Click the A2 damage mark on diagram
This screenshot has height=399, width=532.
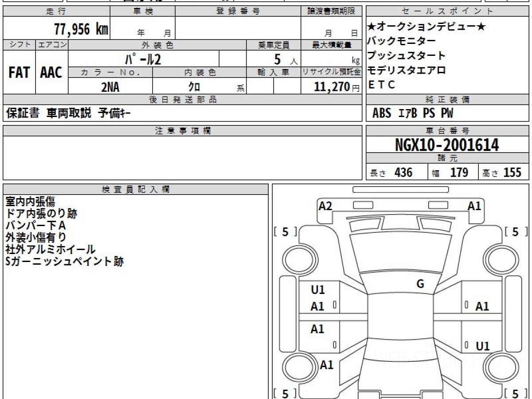point(325,206)
